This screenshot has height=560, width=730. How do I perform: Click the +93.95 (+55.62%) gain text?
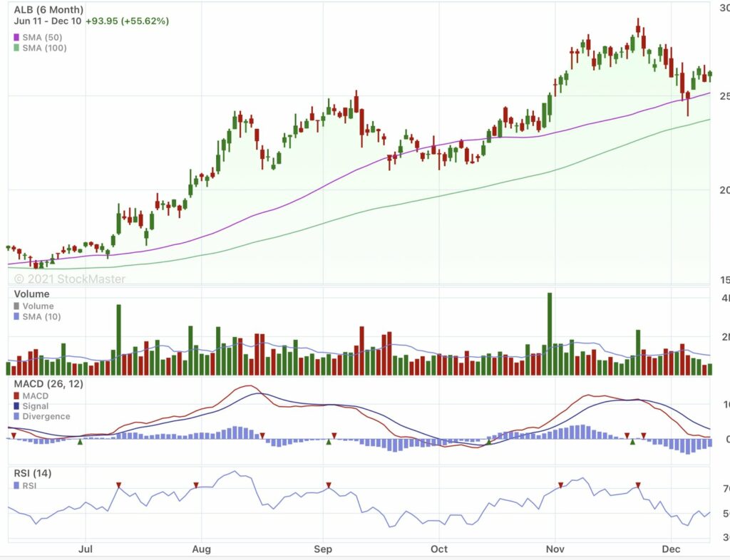tap(128, 21)
